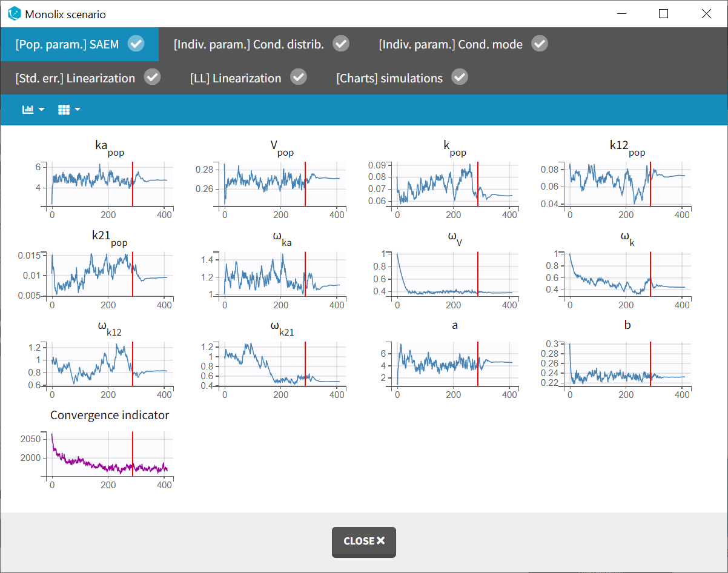
Task: Expand the grid layout dropdown arrow
Action: pyautogui.click(x=78, y=110)
